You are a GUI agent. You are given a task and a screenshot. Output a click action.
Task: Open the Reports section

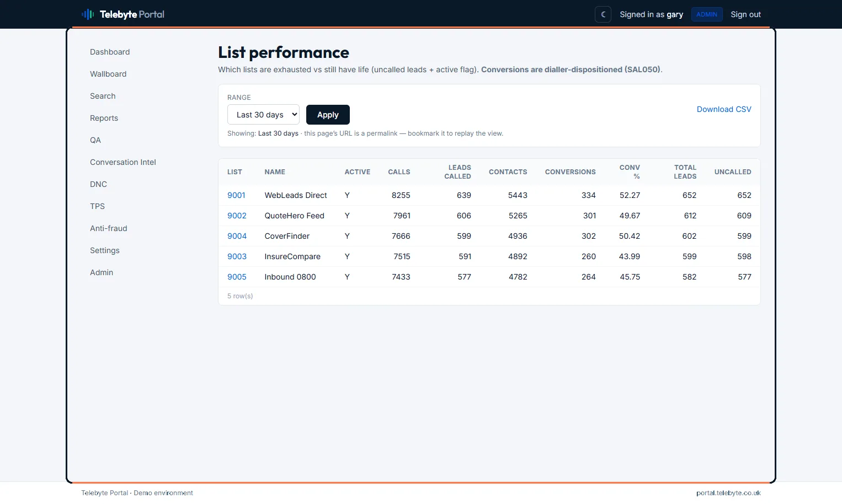(x=104, y=118)
